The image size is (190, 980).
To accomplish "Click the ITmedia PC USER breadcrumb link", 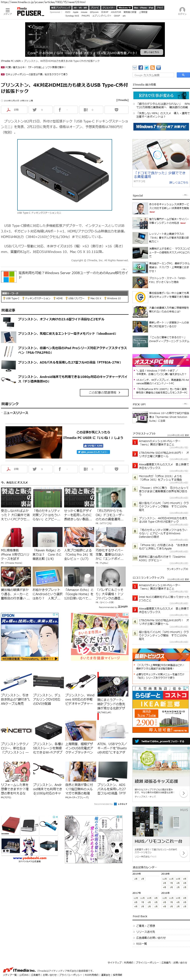I will (x=11, y=61).
